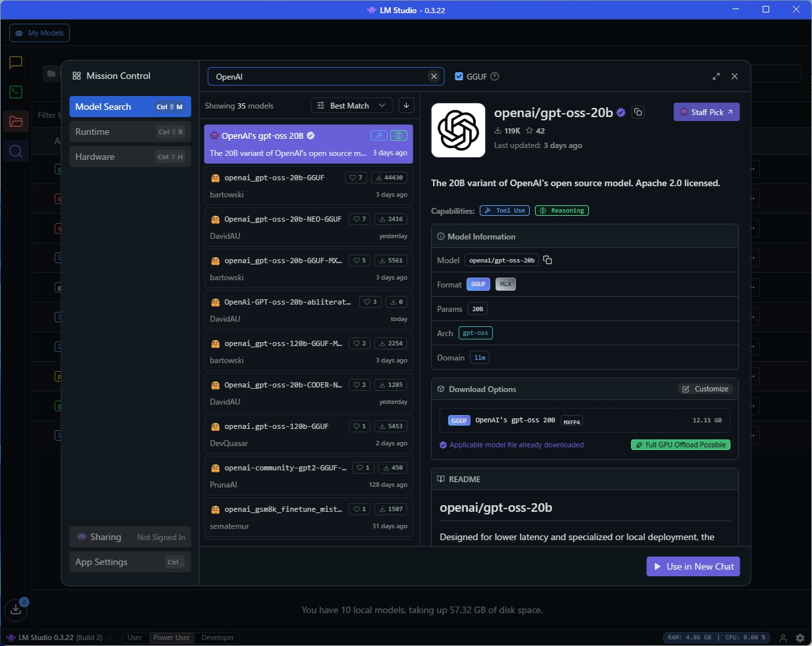Select the openai_gpt-oss-20b-GGUF bartowski result
Screen dimensions: 812x646
(x=309, y=186)
